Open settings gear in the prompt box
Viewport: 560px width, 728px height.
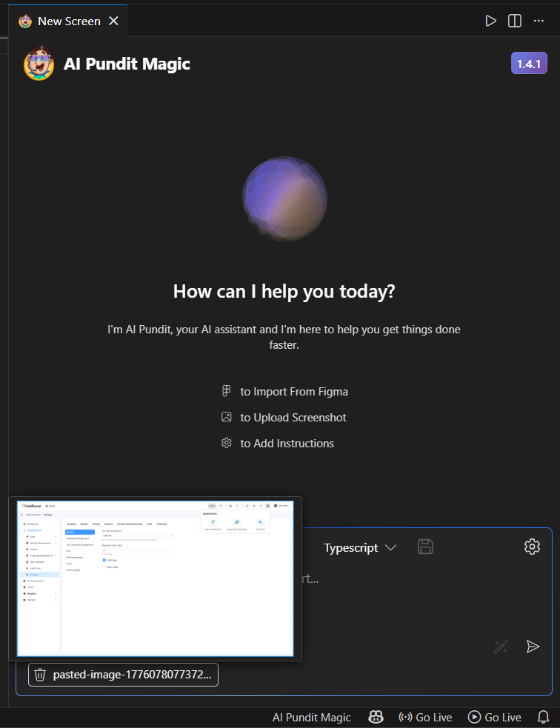pos(532,547)
